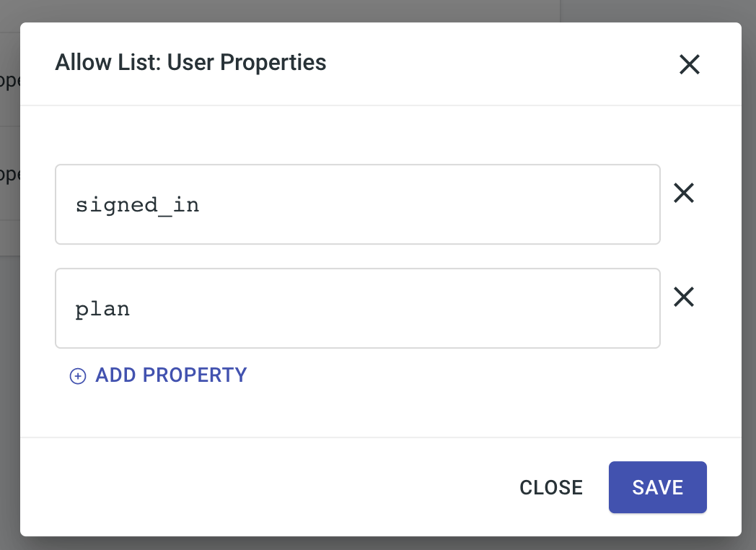756x550 pixels.
Task: Click the blue SAVE button
Action: click(658, 487)
